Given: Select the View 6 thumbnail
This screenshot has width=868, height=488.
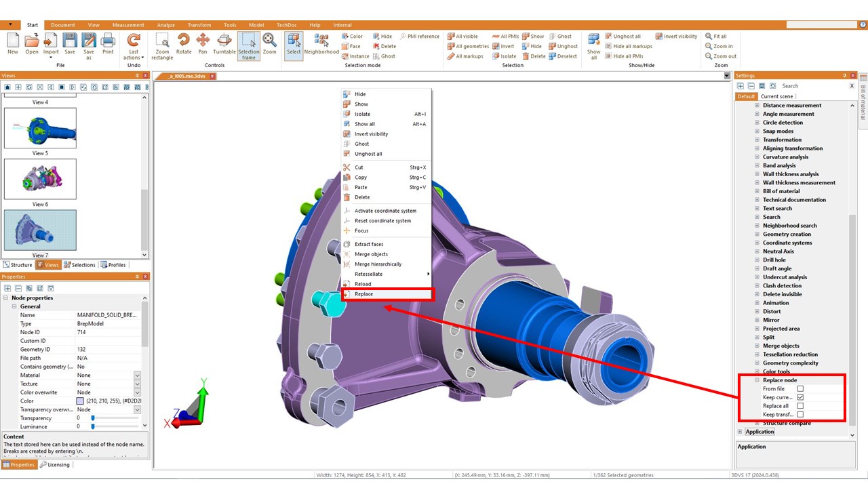Looking at the screenshot, I should click(40, 179).
